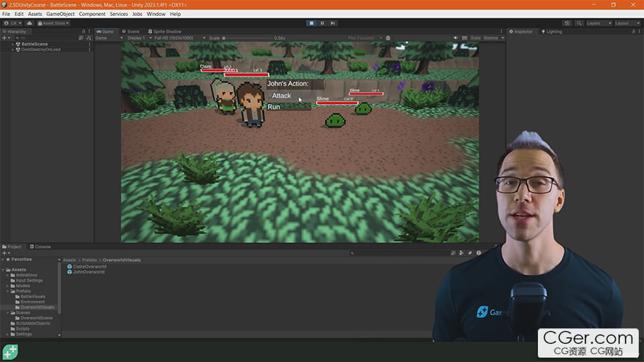Select the Inspector tab

[521, 31]
